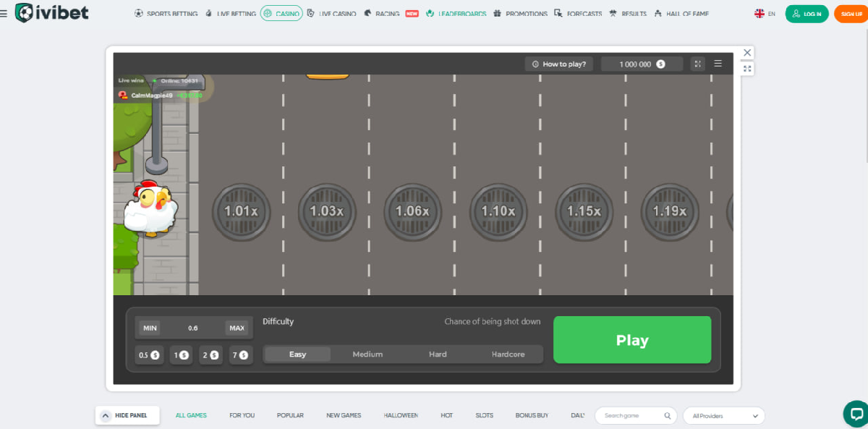View the Promotions page
868x429 pixels.
[x=526, y=13]
